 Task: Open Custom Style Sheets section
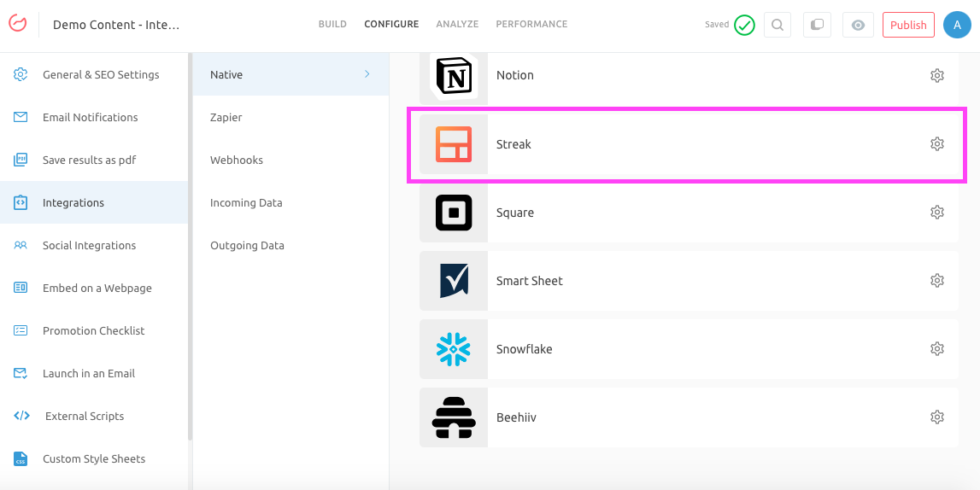94,458
